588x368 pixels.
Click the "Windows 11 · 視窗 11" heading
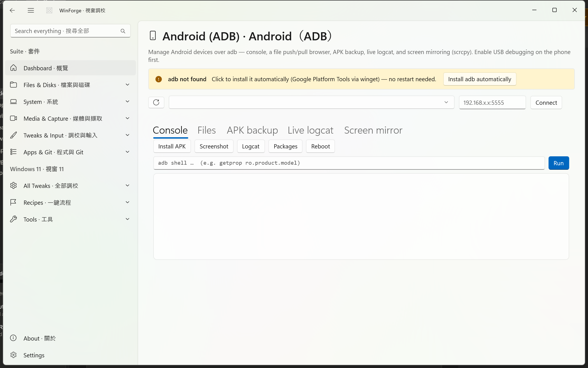tap(37, 169)
